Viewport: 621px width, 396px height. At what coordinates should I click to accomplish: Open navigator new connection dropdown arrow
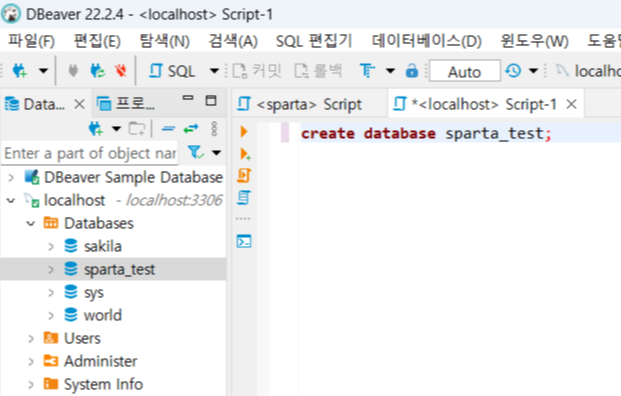tap(116, 129)
